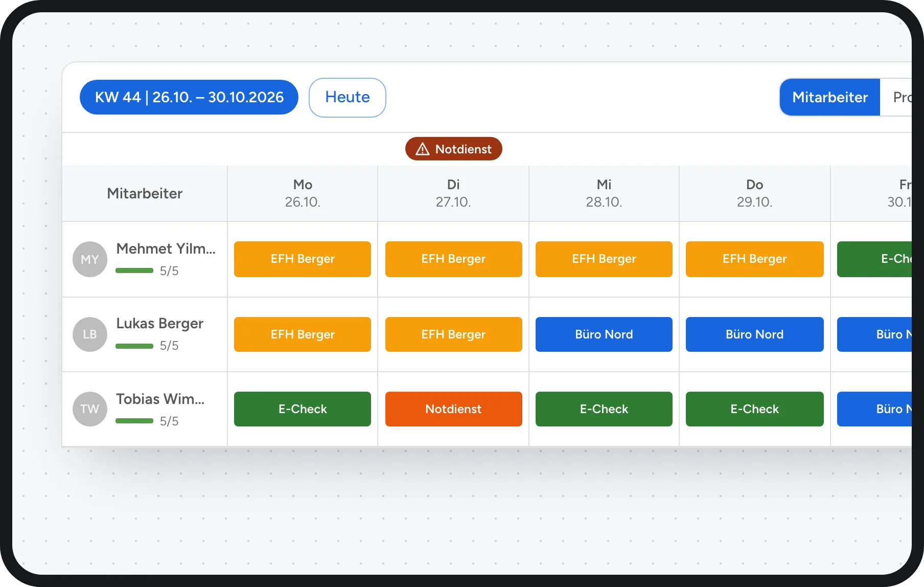This screenshot has width=924, height=587.
Task: Click the Notdienst warning badge above the table
Action: 454,149
